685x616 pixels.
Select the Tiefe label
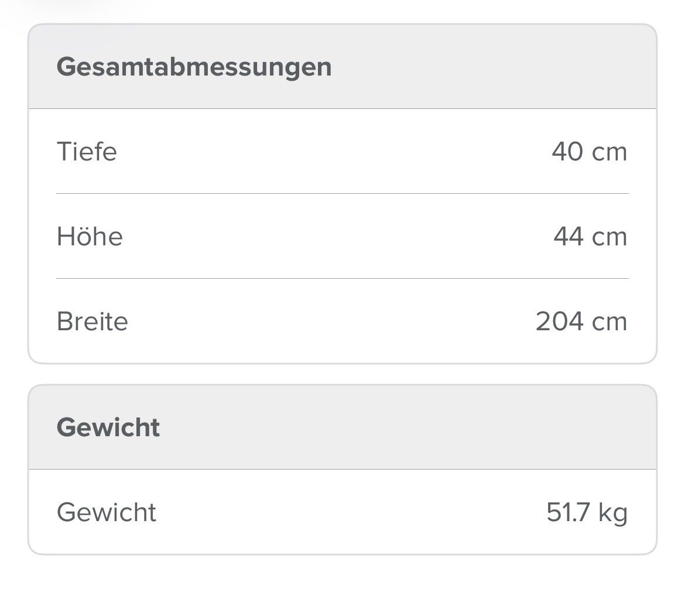[x=87, y=152]
